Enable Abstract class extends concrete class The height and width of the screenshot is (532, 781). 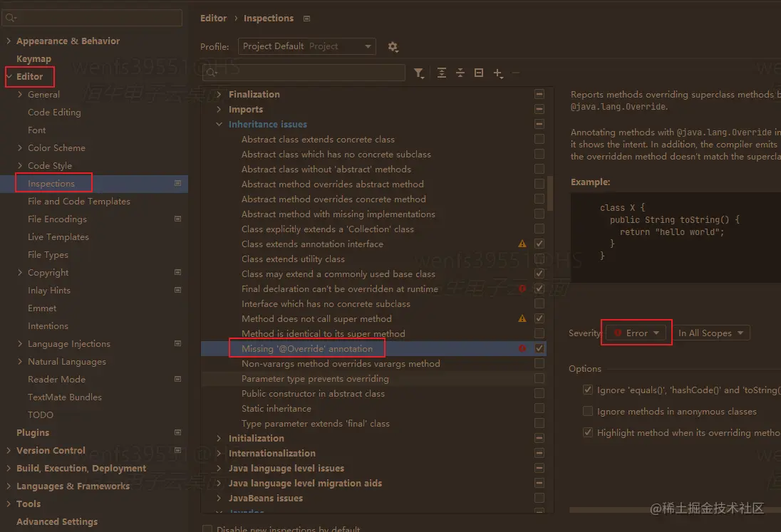tap(539, 139)
